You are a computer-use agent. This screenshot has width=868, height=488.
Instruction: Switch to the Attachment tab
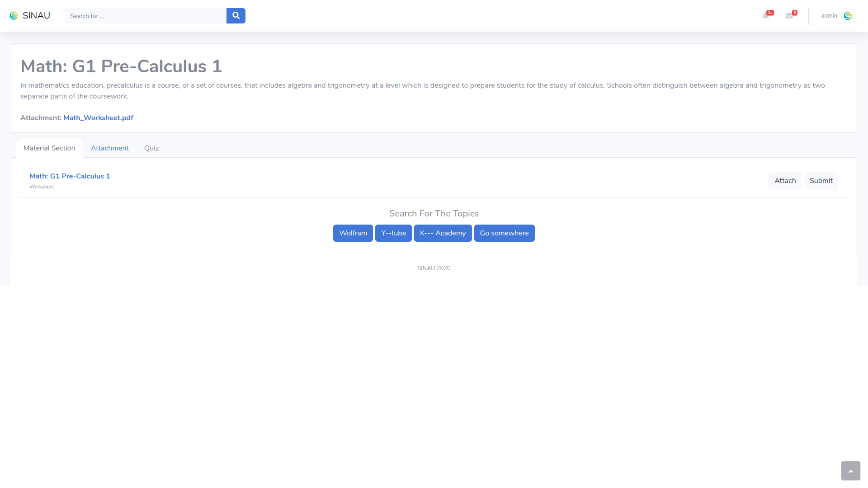(109, 148)
